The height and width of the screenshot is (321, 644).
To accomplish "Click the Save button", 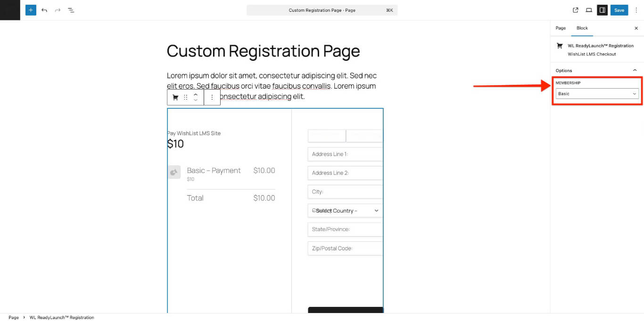I will pos(619,9).
